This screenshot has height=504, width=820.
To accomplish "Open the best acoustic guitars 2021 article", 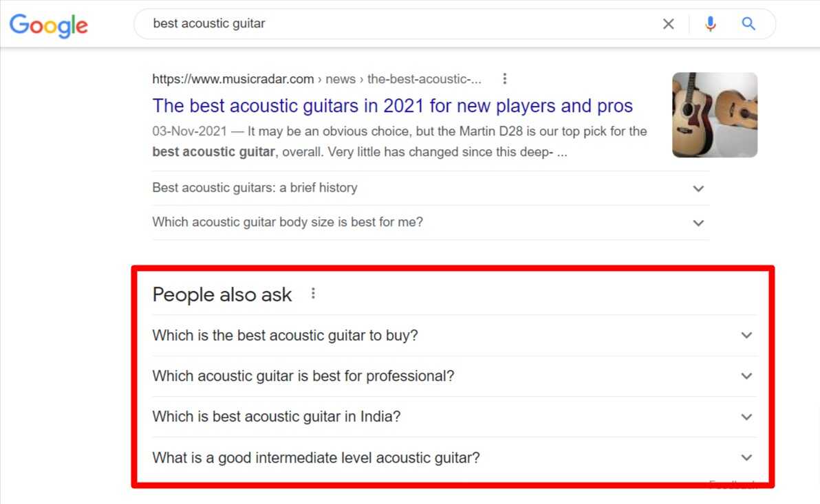I will point(392,106).
